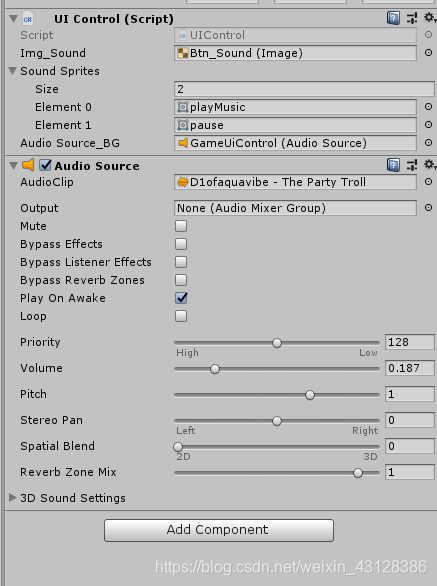Screen dimensions: 437x586
Task: Open object picker for Element 1
Action: (x=428, y=124)
